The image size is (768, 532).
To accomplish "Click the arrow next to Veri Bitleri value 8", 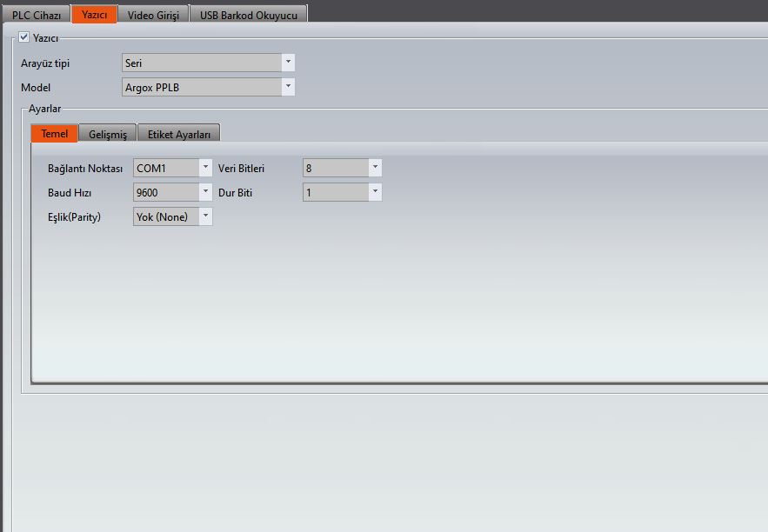I will pyautogui.click(x=374, y=168).
